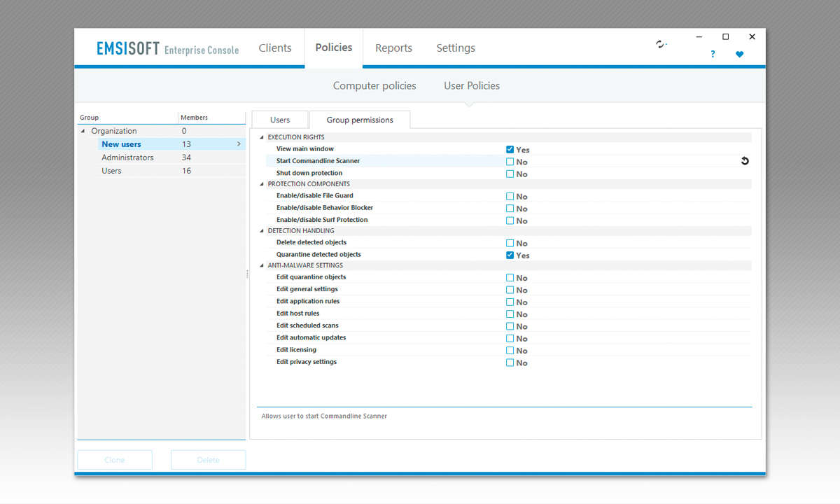Screen dimensions: 840x504
Task: Tick Edit quarantine objects checkbox
Action: tap(510, 277)
